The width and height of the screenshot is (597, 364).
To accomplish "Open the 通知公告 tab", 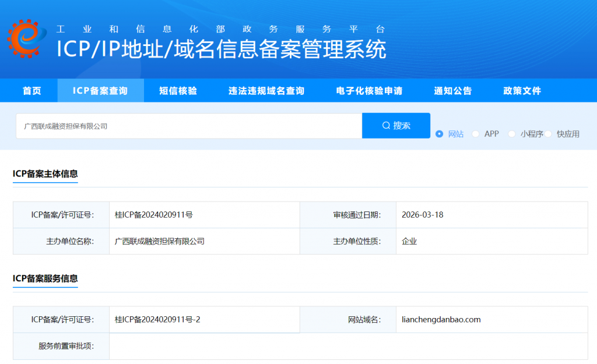I will click(x=453, y=90).
